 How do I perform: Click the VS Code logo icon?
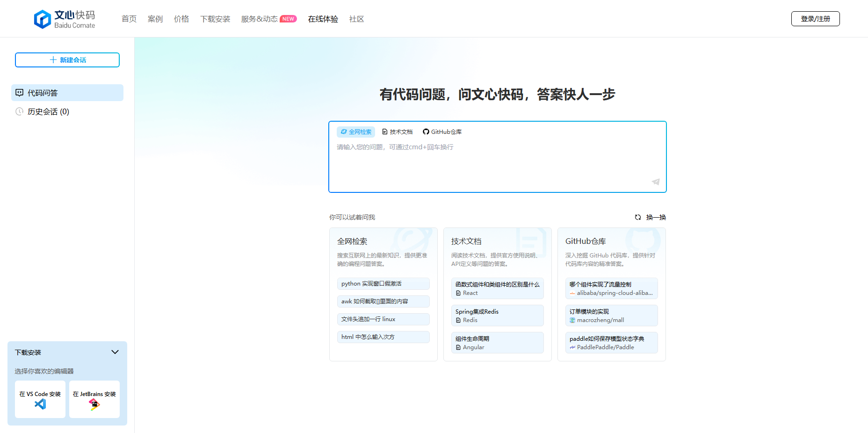click(40, 404)
